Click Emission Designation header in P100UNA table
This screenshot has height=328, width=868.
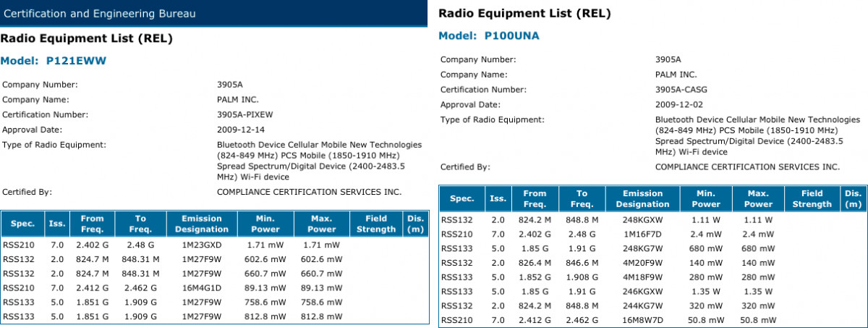pos(642,198)
